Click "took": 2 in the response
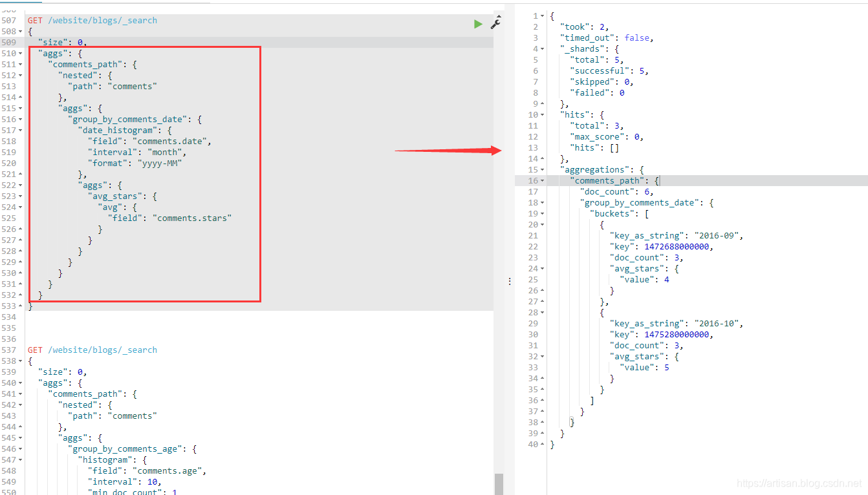This screenshot has width=868, height=495. pyautogui.click(x=585, y=26)
